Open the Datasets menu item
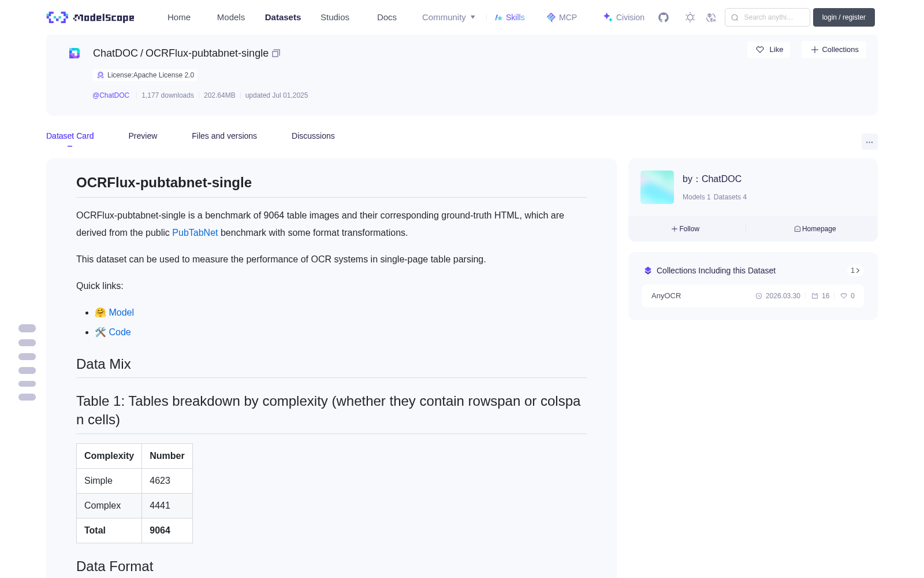Viewport: 924px width, 578px height. point(283,17)
